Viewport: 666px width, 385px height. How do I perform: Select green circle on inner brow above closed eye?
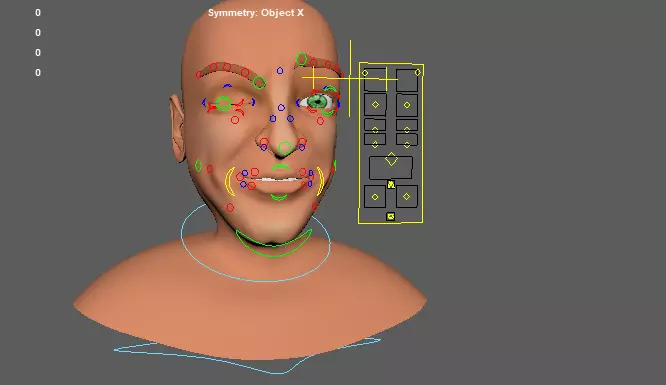coord(259,82)
